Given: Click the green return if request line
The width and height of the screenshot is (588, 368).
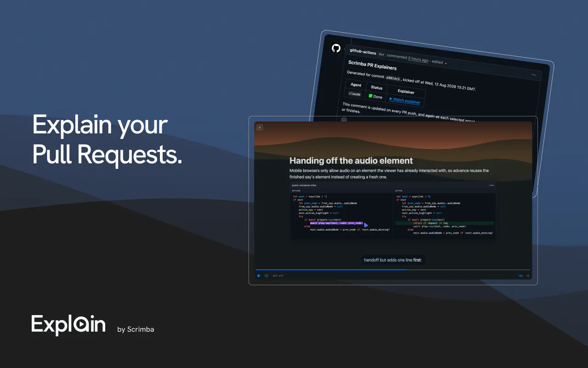Looking at the screenshot, I should coord(444,223).
